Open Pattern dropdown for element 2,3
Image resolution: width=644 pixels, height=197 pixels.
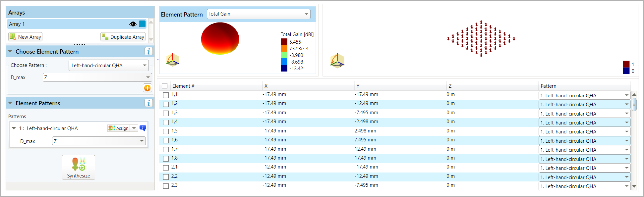pyautogui.click(x=585, y=186)
